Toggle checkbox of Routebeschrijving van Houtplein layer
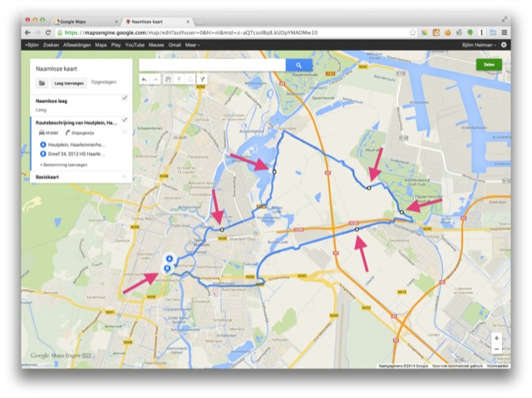 click(125, 120)
